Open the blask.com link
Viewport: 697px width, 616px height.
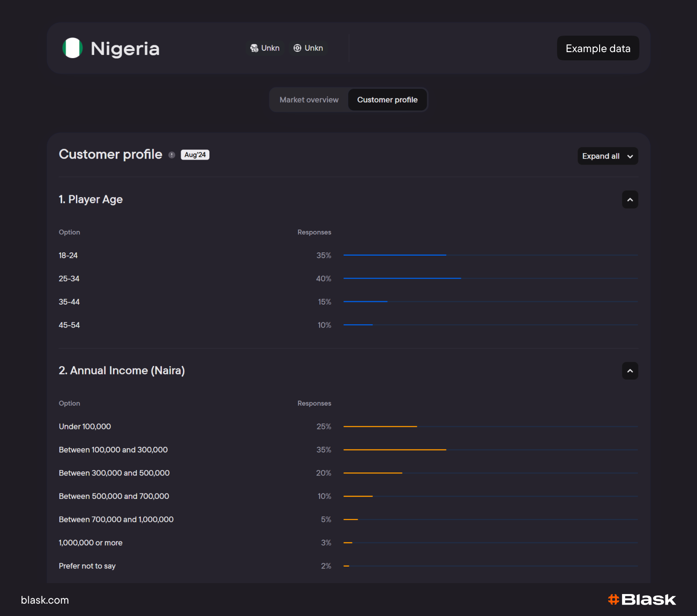tap(45, 600)
